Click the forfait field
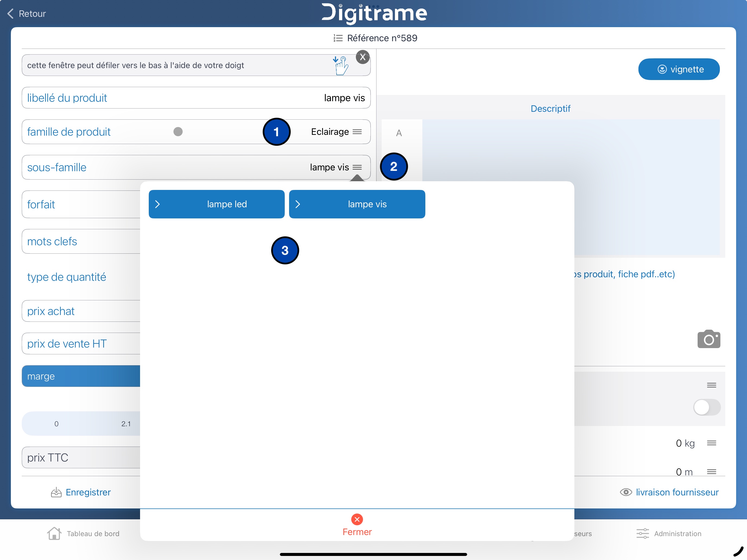The width and height of the screenshot is (747, 560). 81,204
